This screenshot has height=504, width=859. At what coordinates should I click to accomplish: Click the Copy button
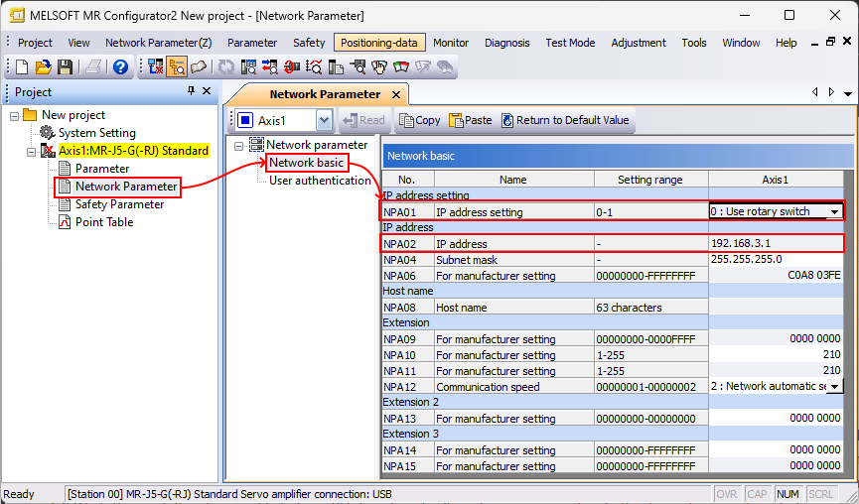pos(420,120)
